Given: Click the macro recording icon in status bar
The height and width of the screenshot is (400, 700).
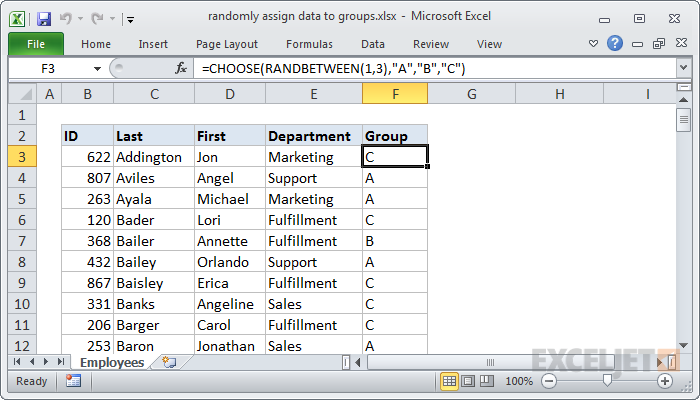Looking at the screenshot, I should click(74, 381).
